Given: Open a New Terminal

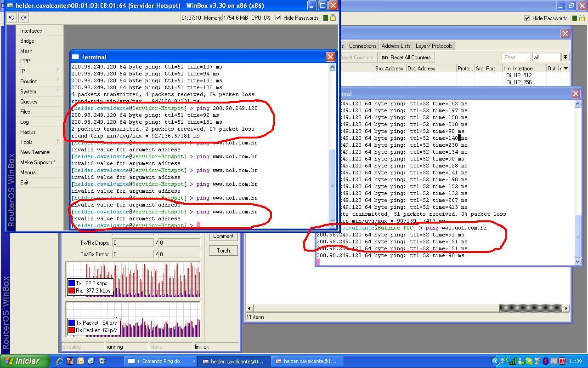Looking at the screenshot, I should click(x=35, y=152).
